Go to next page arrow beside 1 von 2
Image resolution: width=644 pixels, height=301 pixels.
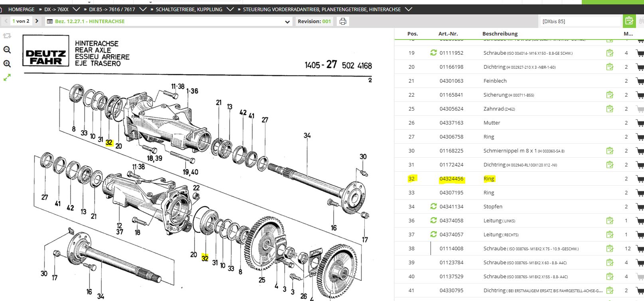click(37, 21)
